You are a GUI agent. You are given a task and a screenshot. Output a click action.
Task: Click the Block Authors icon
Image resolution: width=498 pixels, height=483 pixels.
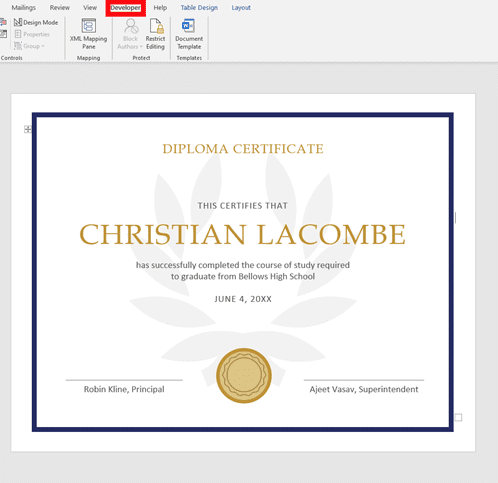coord(130,27)
